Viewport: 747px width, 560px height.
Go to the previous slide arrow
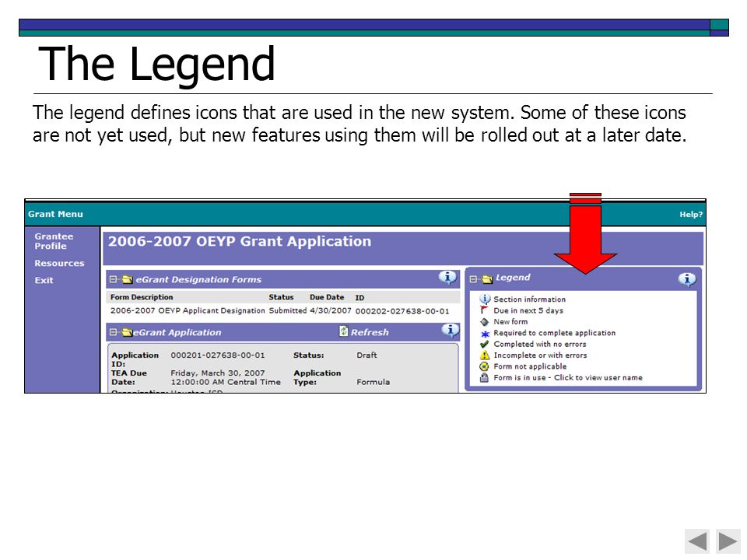point(697,541)
